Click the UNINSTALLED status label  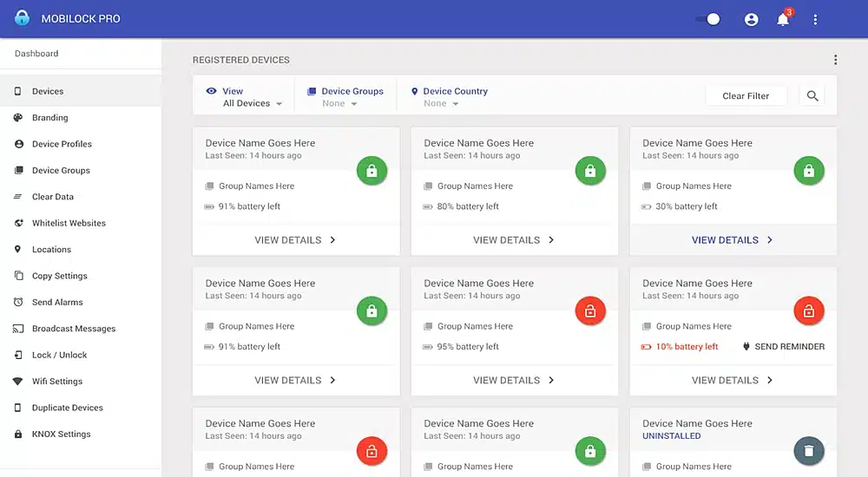(x=672, y=436)
